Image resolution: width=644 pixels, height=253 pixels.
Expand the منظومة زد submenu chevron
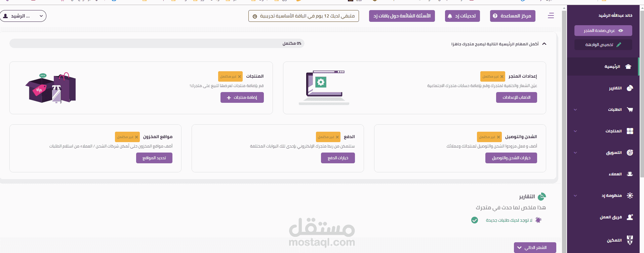tap(575, 196)
